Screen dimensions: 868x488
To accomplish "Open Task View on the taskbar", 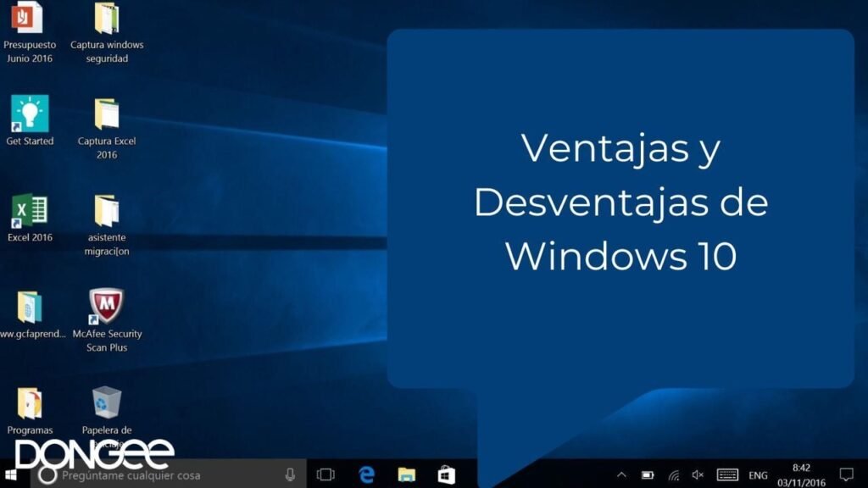I will [x=325, y=474].
